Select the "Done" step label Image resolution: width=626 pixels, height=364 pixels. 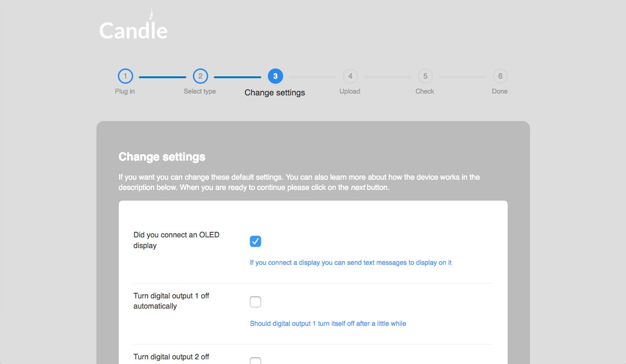[500, 91]
